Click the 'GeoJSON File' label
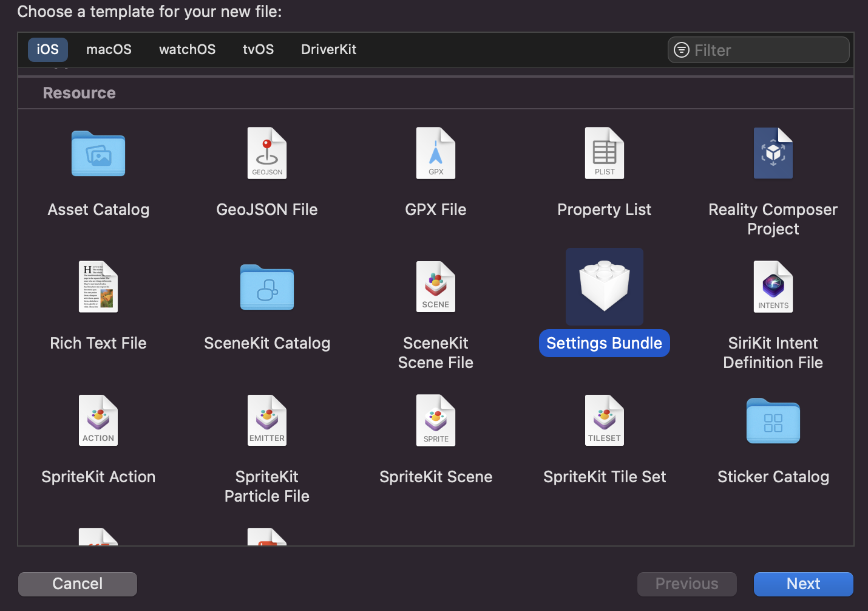868x611 pixels. (267, 210)
